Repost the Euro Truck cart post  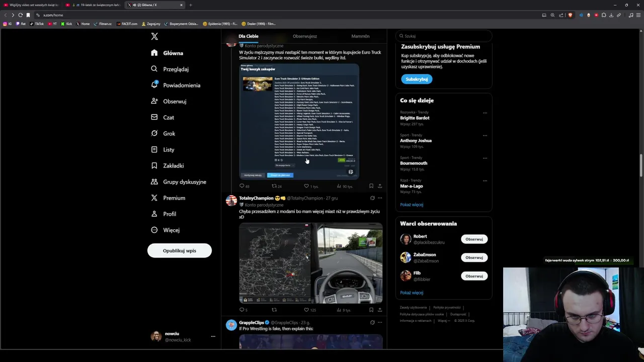coord(277,186)
